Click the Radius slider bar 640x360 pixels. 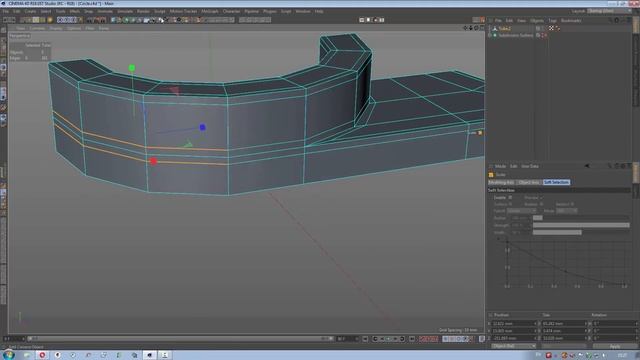coord(581,218)
